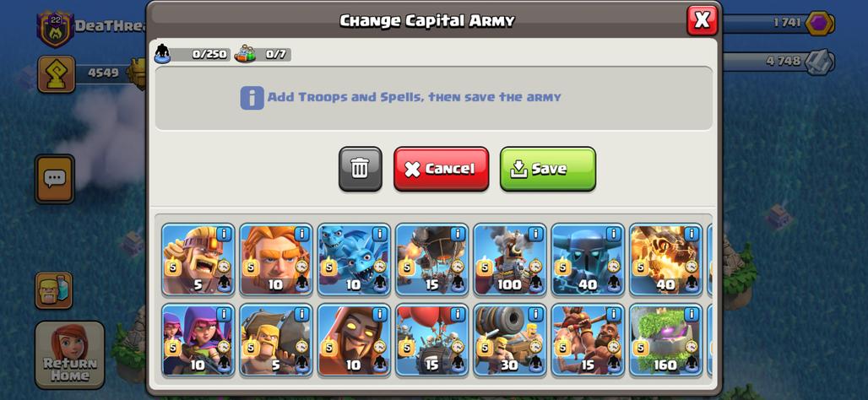Add Super Barbarian troop card
Viewport: 868px width, 400px height.
[x=198, y=259]
